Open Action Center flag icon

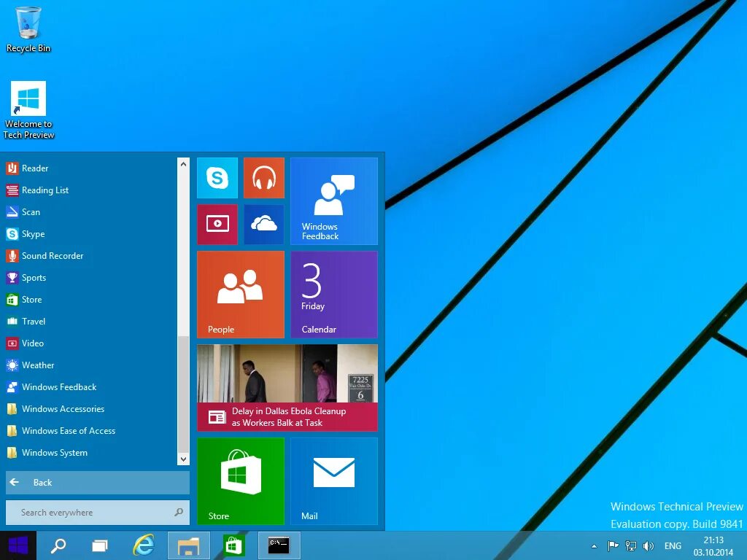(613, 545)
